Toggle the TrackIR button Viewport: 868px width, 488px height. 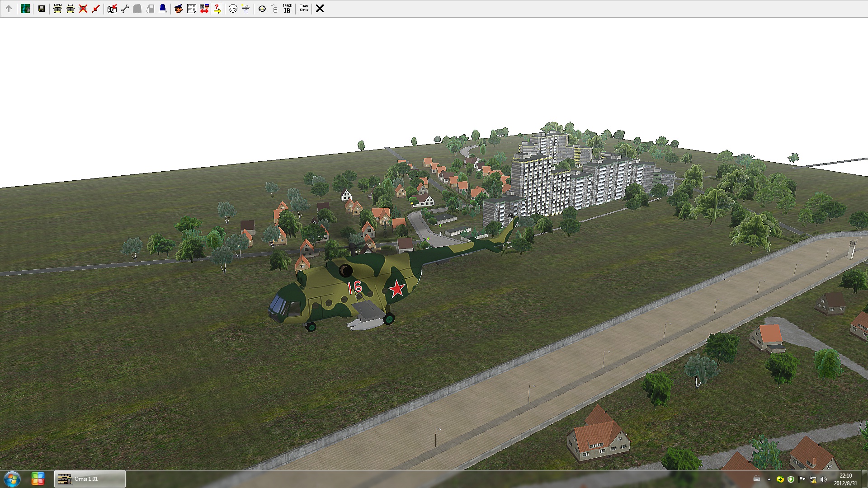(x=287, y=9)
